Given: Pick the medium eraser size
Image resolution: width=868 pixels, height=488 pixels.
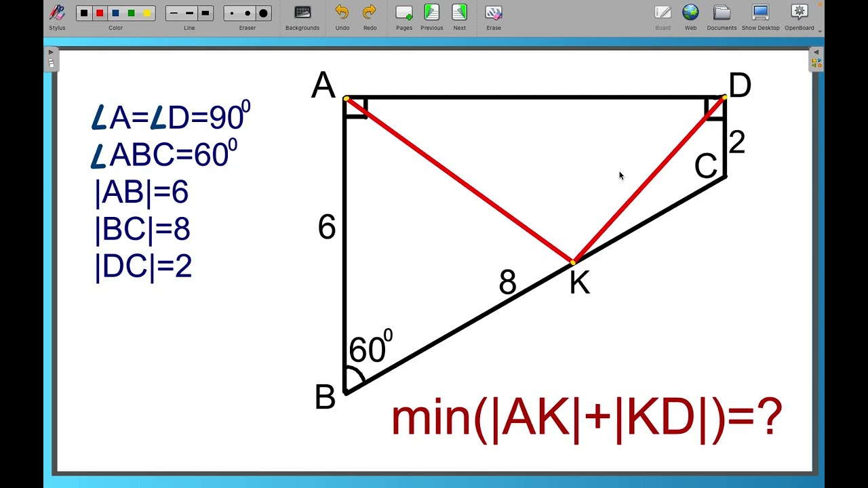Looking at the screenshot, I should [248, 13].
